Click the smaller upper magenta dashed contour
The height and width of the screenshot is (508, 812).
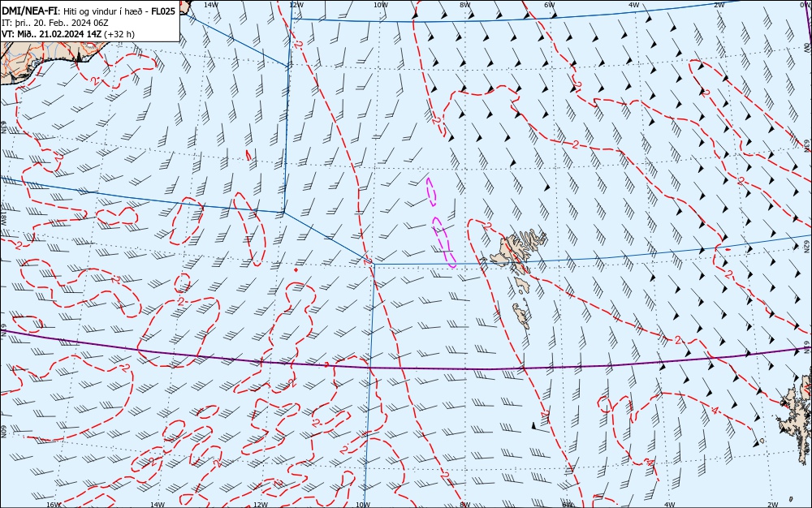[431, 192]
